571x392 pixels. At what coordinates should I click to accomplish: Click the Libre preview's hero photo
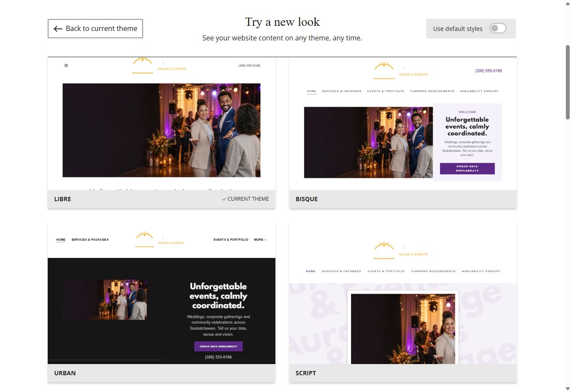pos(162,130)
